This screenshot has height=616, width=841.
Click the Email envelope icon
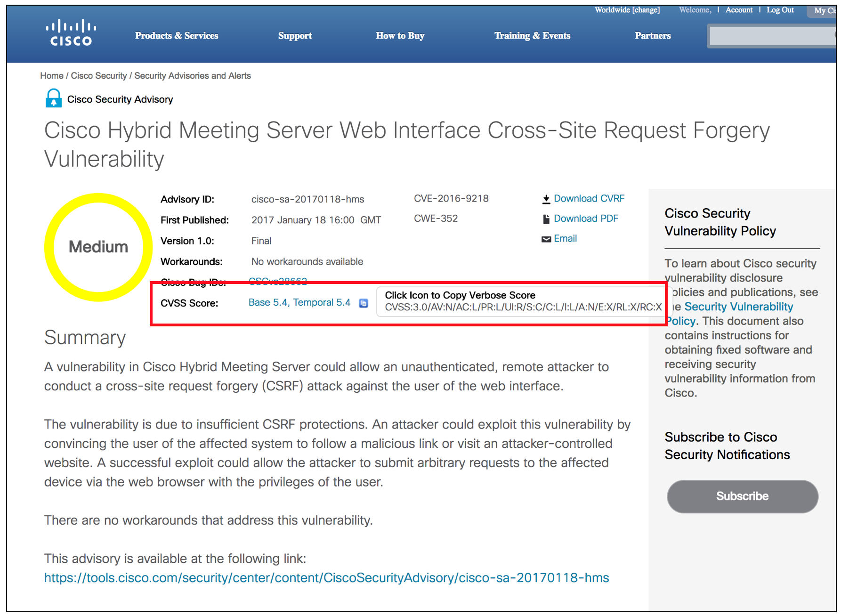point(546,239)
